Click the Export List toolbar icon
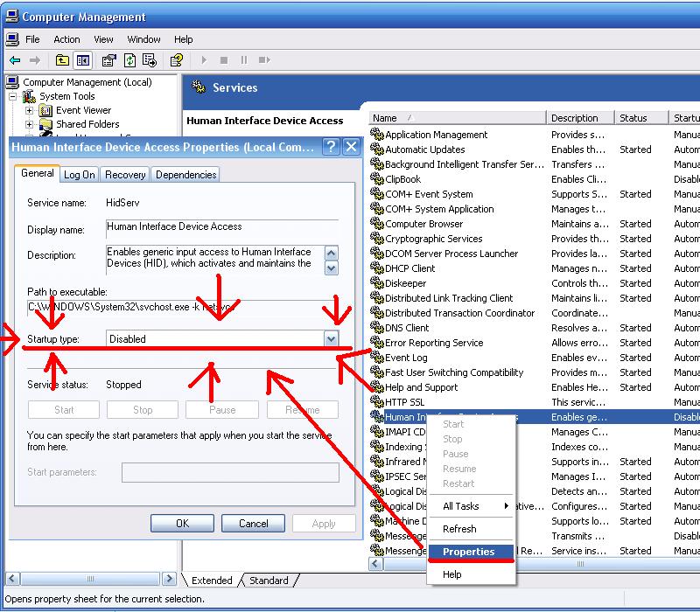Image resolution: width=700 pixels, height=612 pixels. point(150,59)
